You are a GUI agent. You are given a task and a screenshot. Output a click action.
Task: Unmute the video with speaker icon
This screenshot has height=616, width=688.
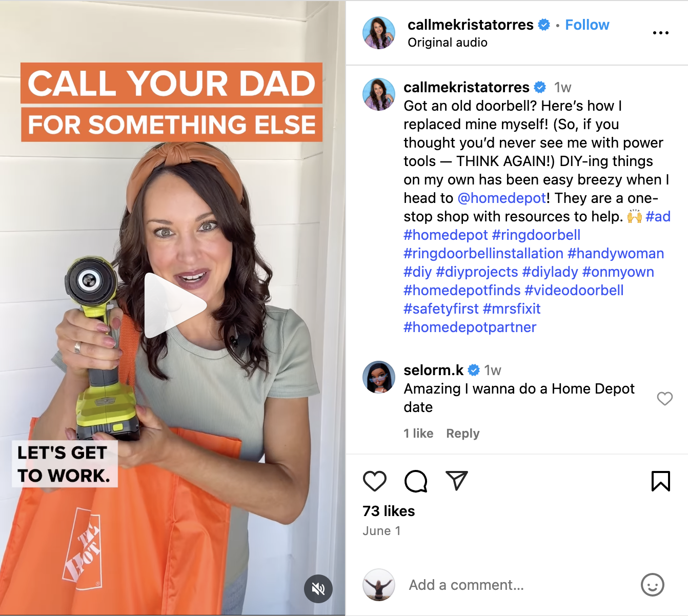click(x=318, y=589)
